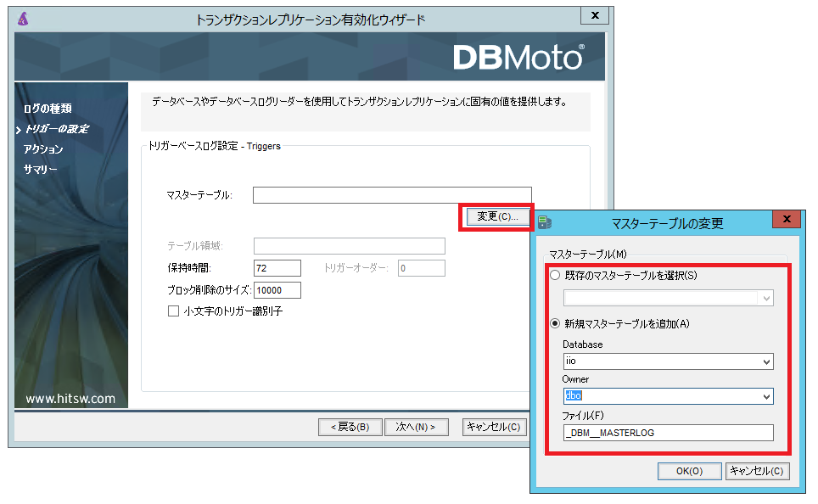Image resolution: width=818 pixels, height=504 pixels.
Task: Click the Owner label in dialog
Action: [575, 379]
